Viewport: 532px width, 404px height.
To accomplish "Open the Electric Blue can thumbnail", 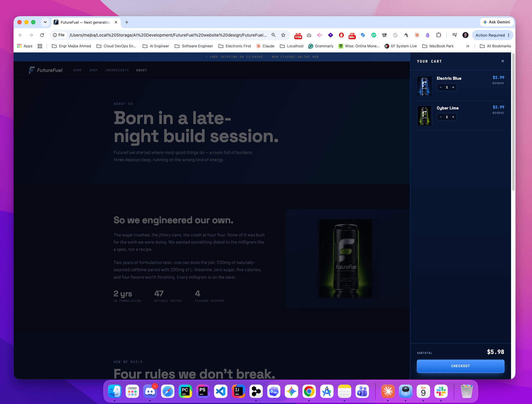I will (425, 86).
